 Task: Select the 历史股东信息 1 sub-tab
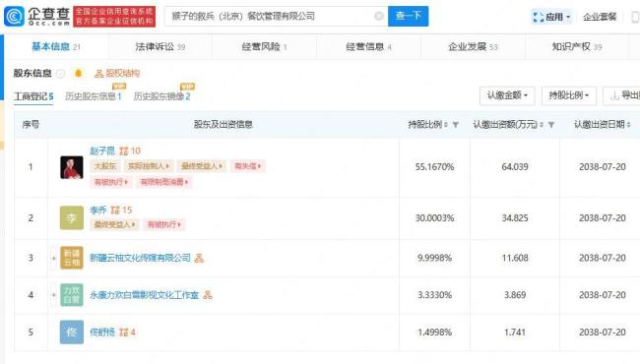[94, 96]
